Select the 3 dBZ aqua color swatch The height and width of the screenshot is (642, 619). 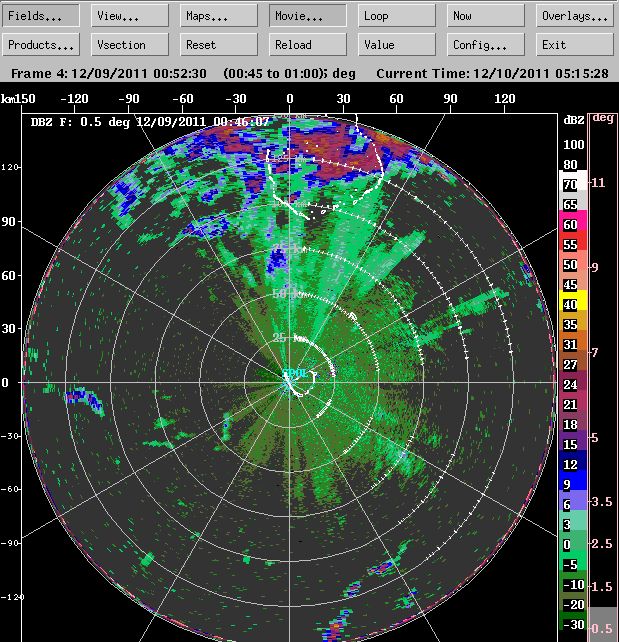(x=573, y=520)
